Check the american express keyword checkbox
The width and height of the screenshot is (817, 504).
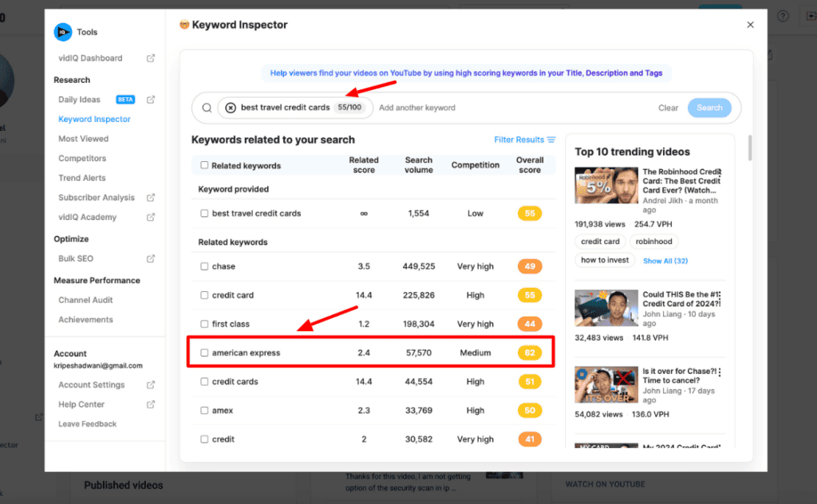(204, 352)
